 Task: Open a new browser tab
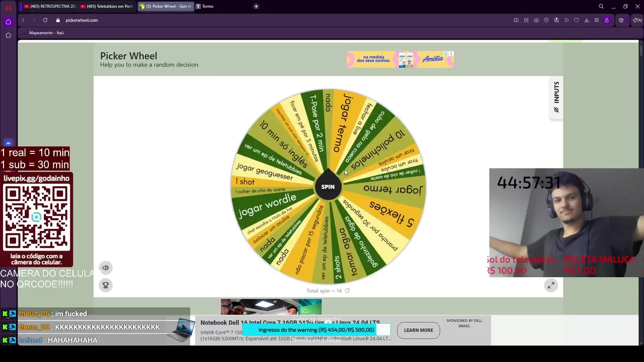(256, 7)
